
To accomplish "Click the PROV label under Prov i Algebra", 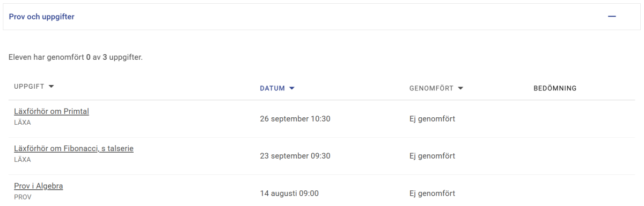I will (23, 197).
